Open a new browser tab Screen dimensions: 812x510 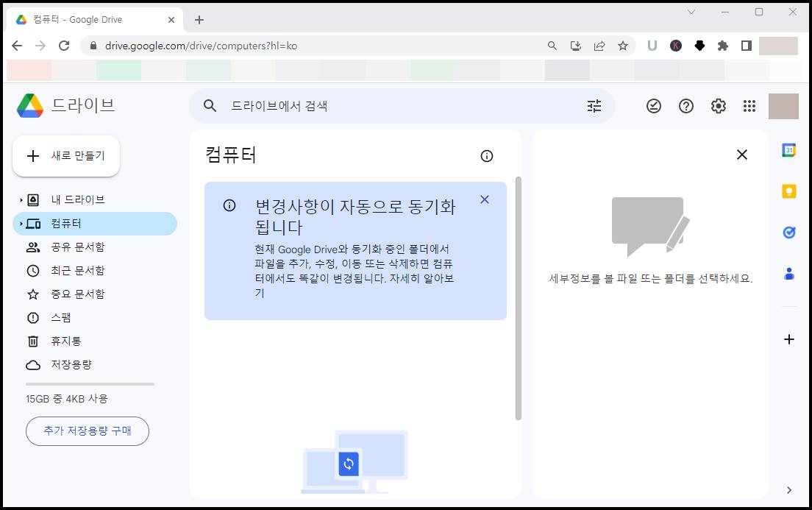pos(199,20)
